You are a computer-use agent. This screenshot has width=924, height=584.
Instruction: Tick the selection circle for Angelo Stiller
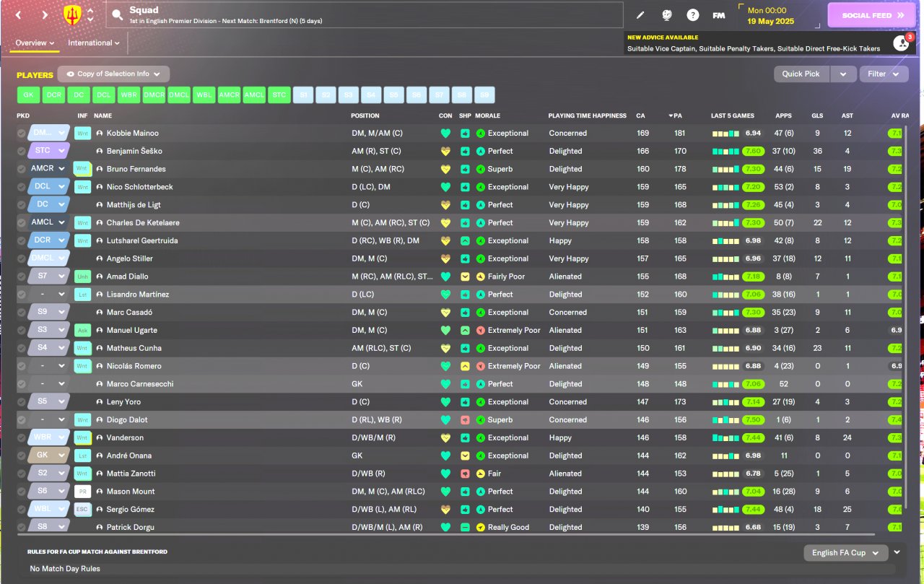[22, 258]
